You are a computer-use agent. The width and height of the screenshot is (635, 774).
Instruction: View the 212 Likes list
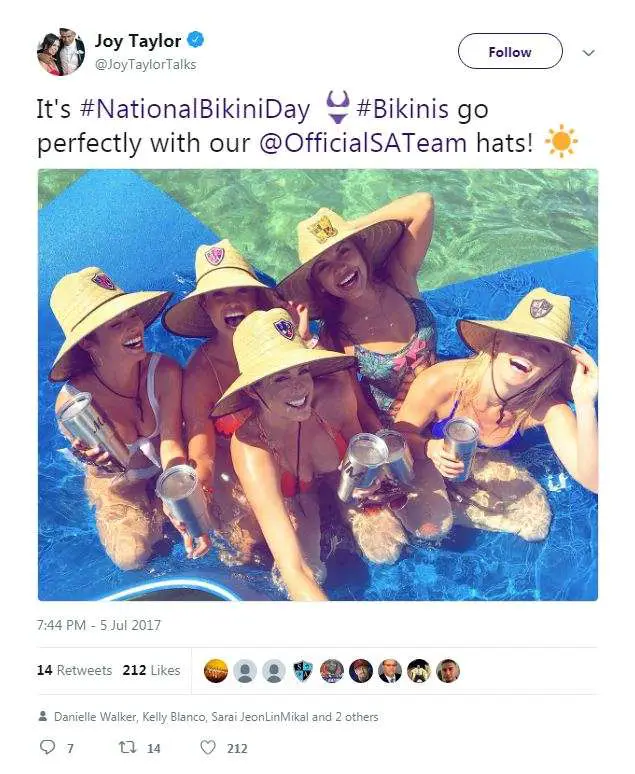[152, 670]
